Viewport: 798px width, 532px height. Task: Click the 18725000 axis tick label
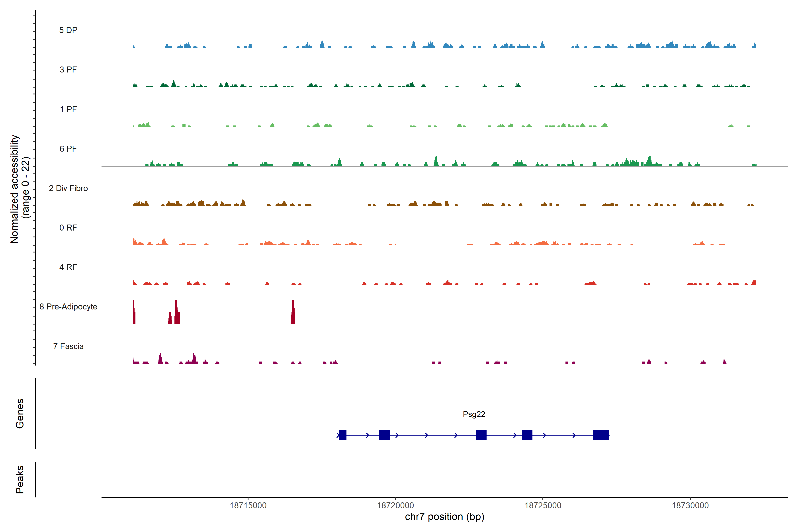pos(543,506)
